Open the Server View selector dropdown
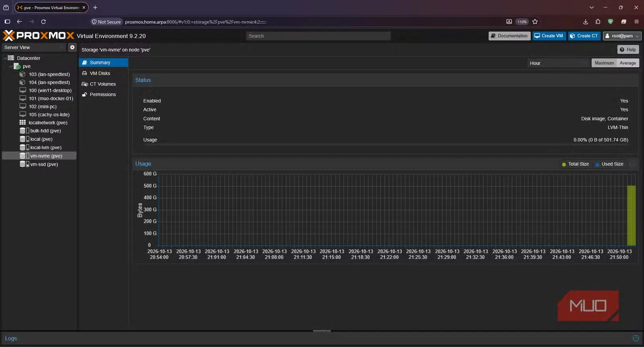Viewport: 644px width, 347px height. [x=34, y=47]
